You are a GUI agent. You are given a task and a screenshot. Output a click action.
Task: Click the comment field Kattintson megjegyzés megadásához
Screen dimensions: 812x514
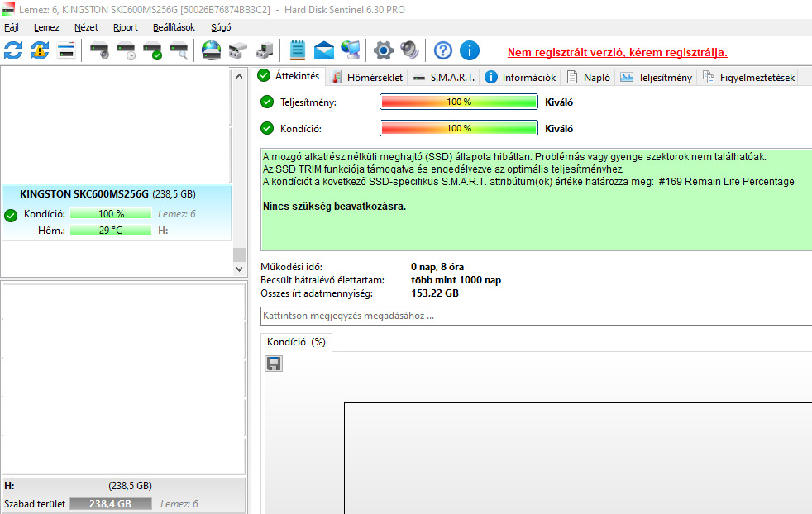[x=536, y=316]
